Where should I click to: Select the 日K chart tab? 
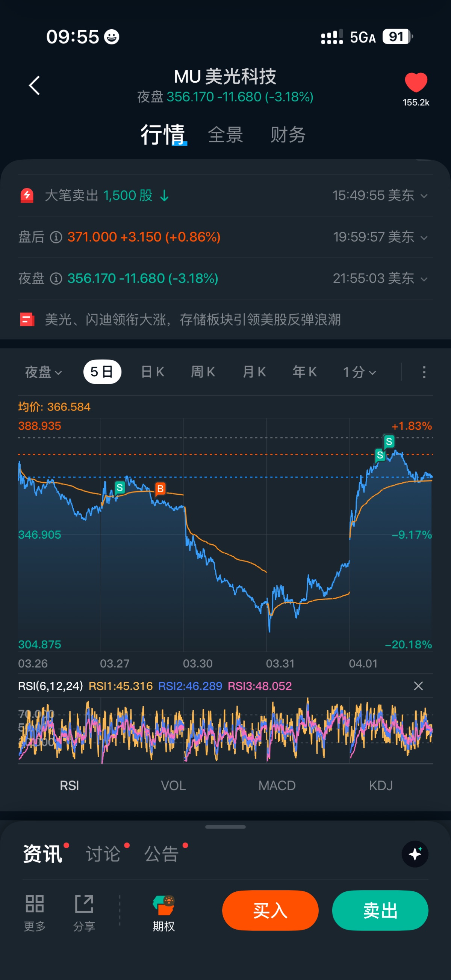tap(153, 372)
